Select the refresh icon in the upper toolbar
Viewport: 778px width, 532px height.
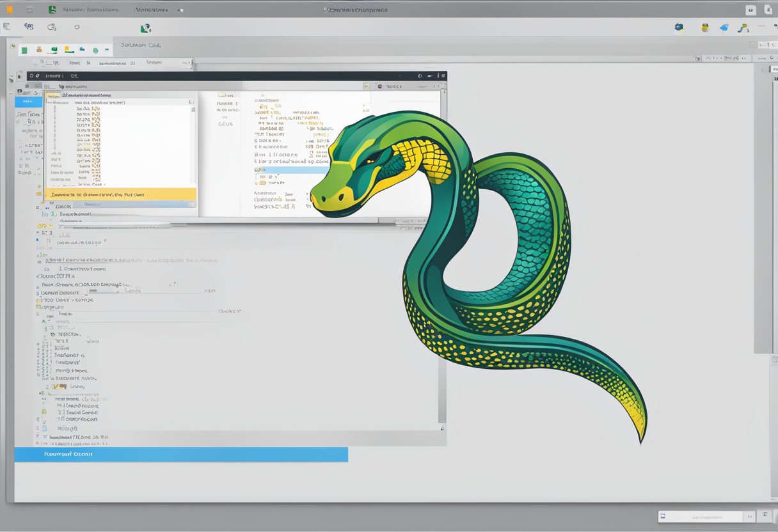[77, 27]
